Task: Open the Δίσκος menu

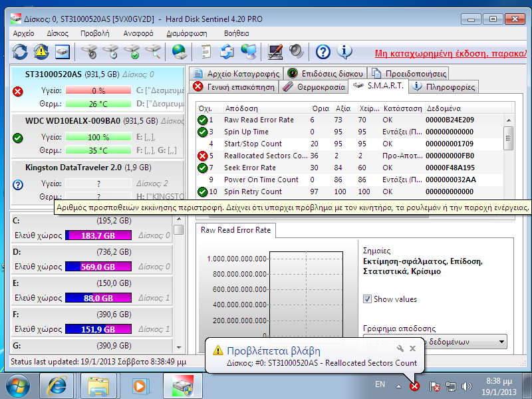Action: point(58,33)
